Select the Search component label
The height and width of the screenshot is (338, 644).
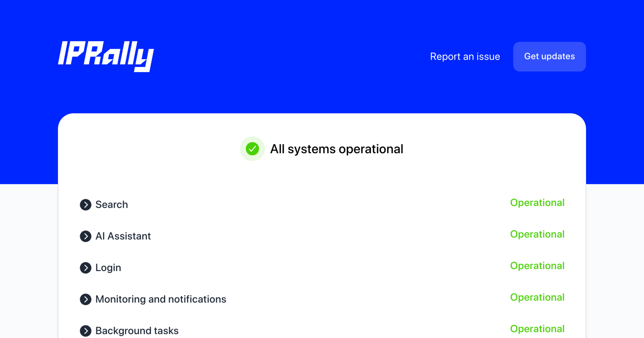pos(112,205)
